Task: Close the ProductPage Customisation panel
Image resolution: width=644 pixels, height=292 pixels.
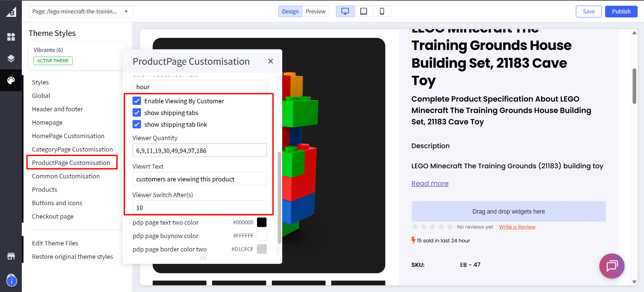Action: tap(270, 61)
